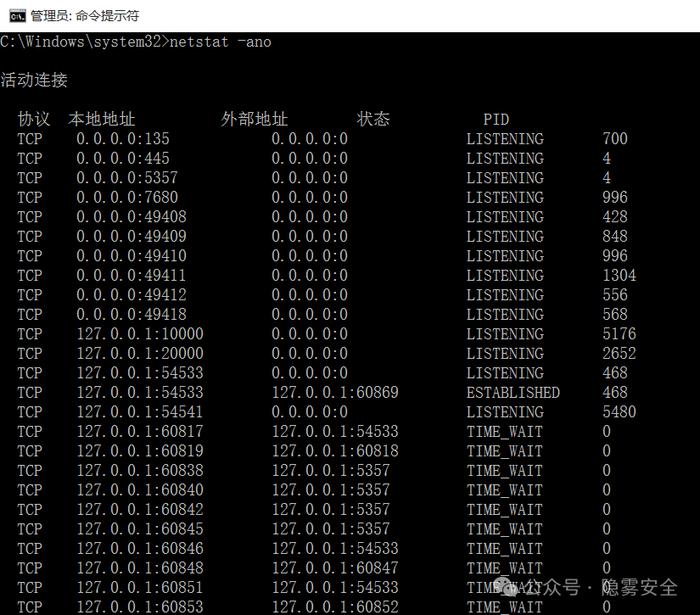The image size is (700, 615).
Task: Select local address 127.0.0.1:60853
Action: click(140, 607)
